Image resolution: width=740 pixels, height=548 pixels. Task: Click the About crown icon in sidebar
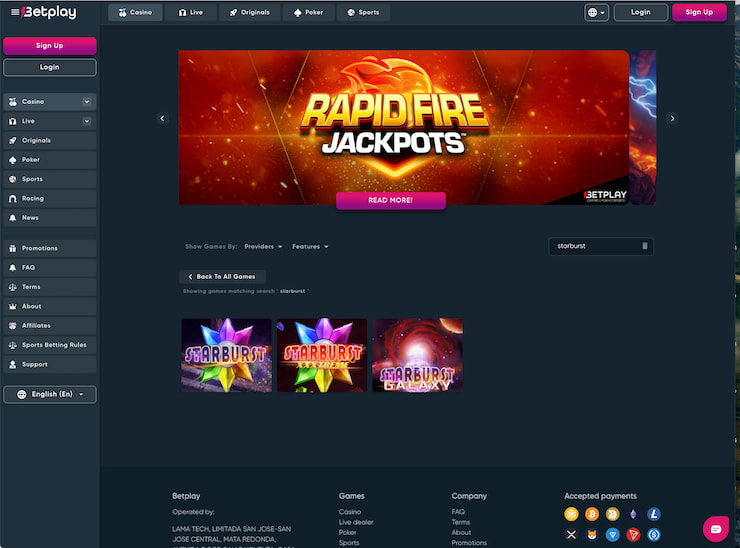click(x=13, y=306)
